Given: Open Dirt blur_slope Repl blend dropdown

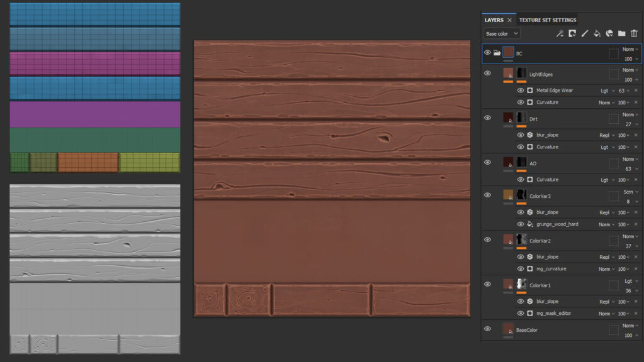Looking at the screenshot, I should pos(607,136).
